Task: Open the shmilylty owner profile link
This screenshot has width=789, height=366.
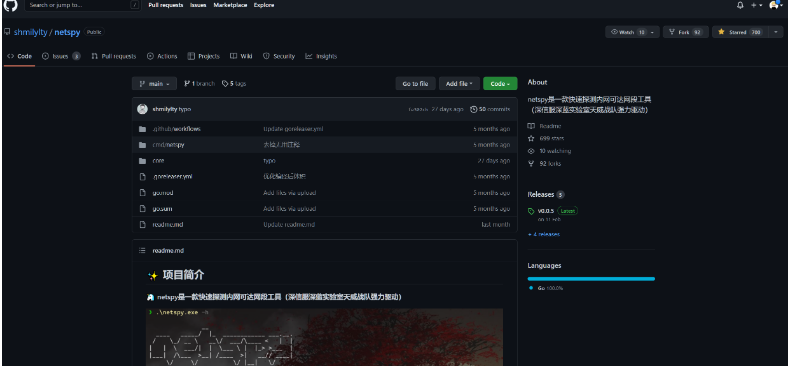Action: [30, 32]
